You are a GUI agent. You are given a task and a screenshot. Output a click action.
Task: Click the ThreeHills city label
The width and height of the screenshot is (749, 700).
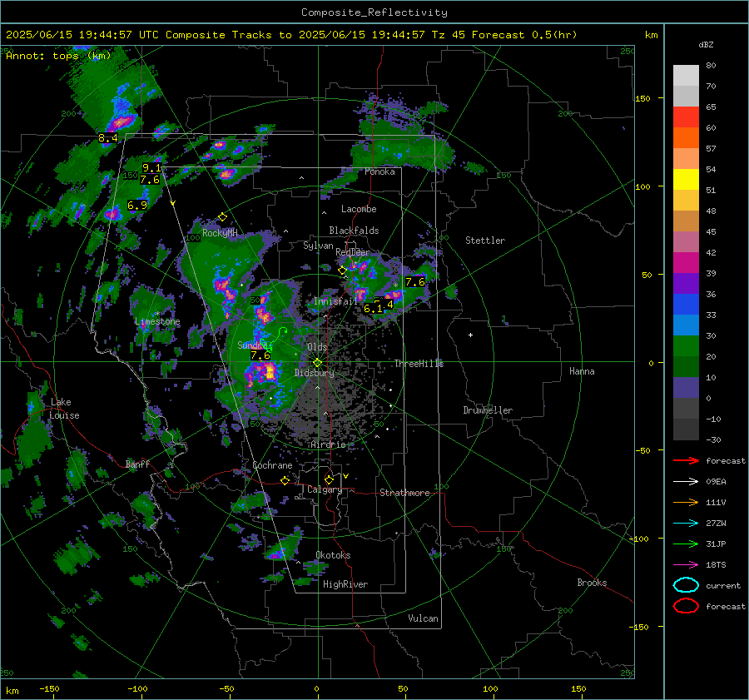[419, 364]
